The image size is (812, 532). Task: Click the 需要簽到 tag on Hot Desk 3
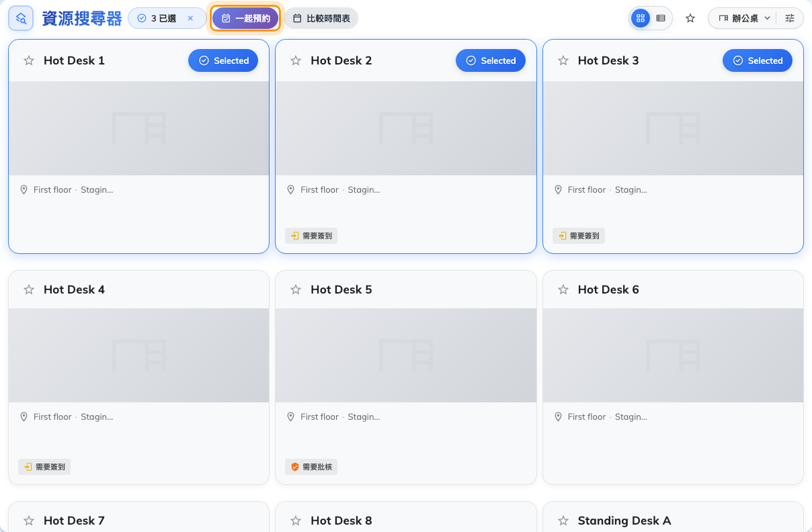click(x=579, y=236)
